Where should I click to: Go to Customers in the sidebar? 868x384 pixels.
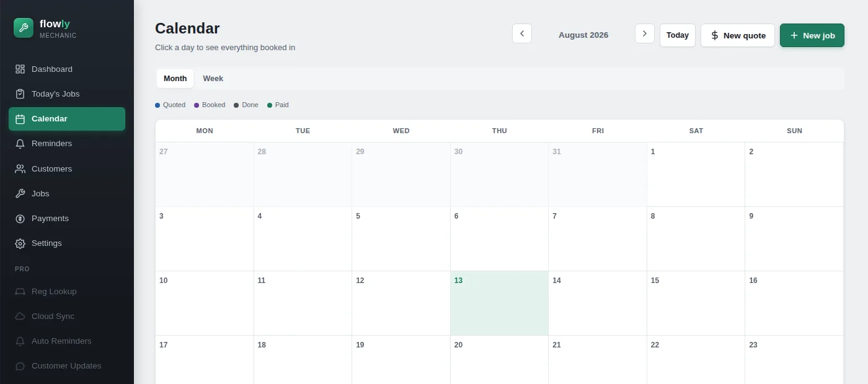pos(67,168)
